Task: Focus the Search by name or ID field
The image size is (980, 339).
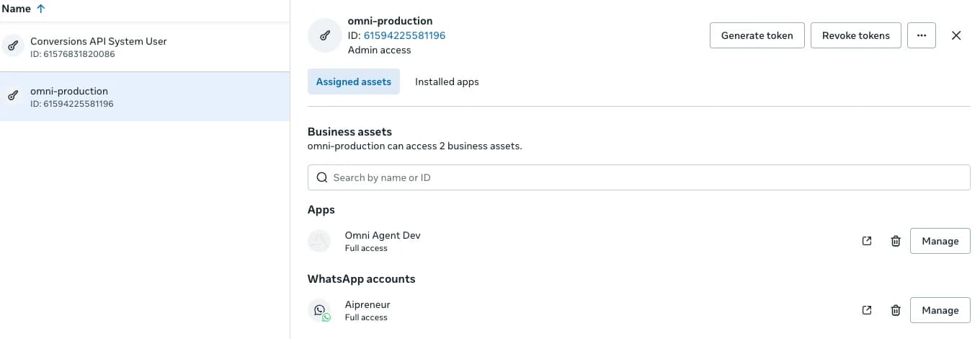Action: point(638,177)
